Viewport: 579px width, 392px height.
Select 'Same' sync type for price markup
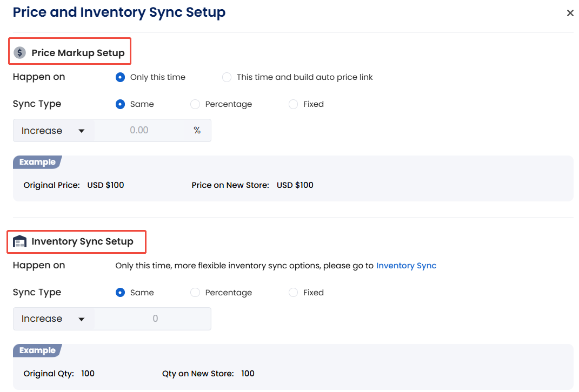pyautogui.click(x=121, y=104)
